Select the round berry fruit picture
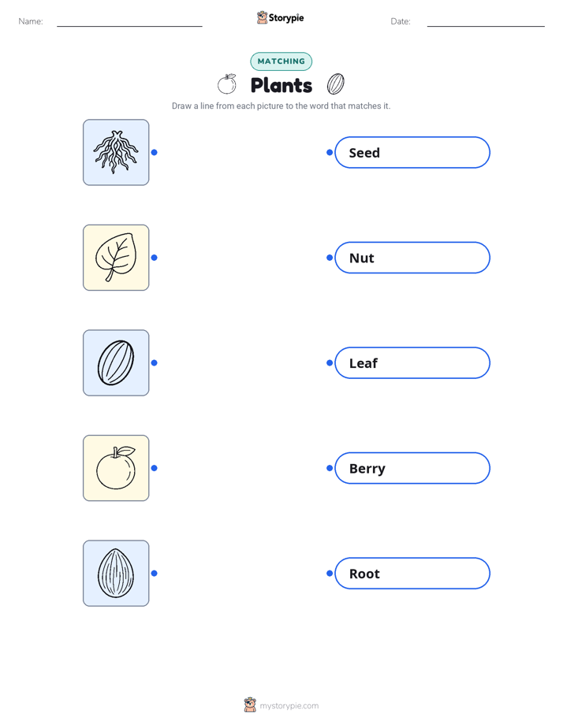Viewport: 563px width, 728px height. (116, 468)
